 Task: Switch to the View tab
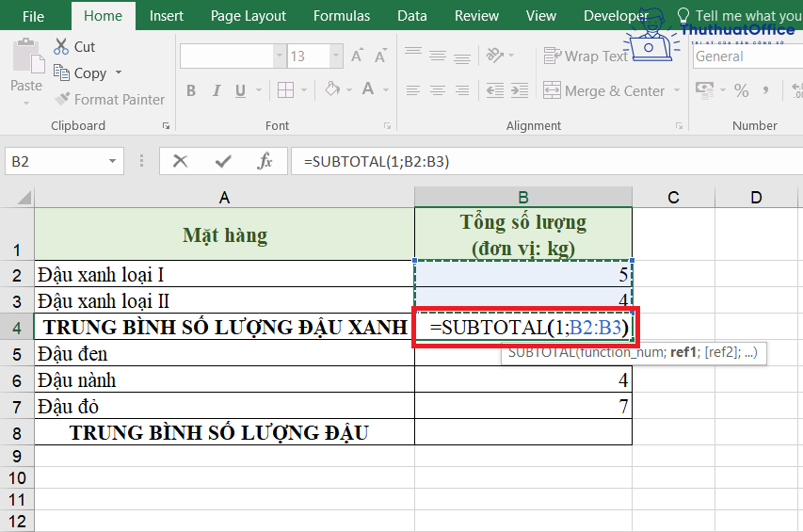tap(540, 16)
